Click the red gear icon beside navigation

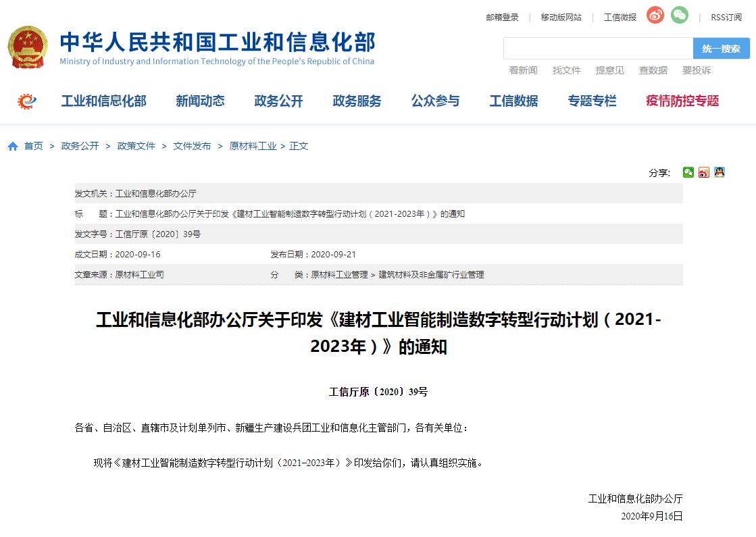coord(27,101)
